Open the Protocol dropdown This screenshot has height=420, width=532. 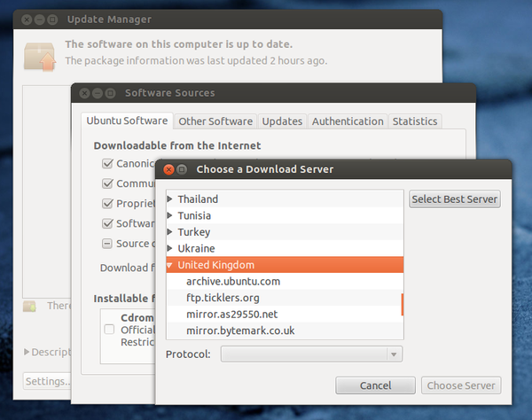click(x=311, y=354)
